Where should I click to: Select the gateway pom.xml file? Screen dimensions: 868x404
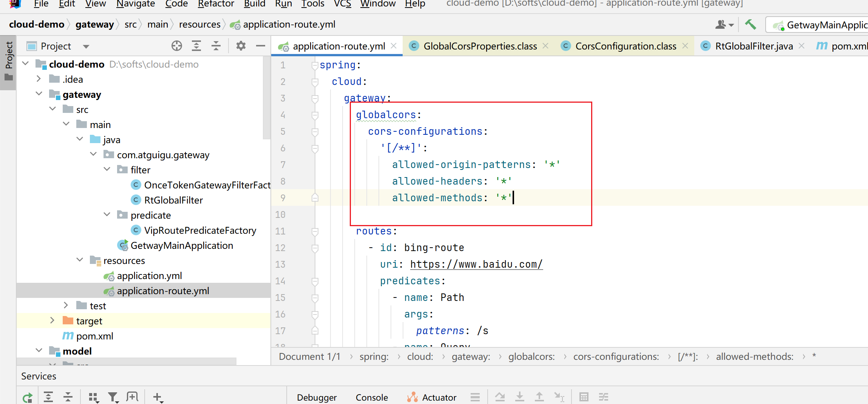click(94, 336)
